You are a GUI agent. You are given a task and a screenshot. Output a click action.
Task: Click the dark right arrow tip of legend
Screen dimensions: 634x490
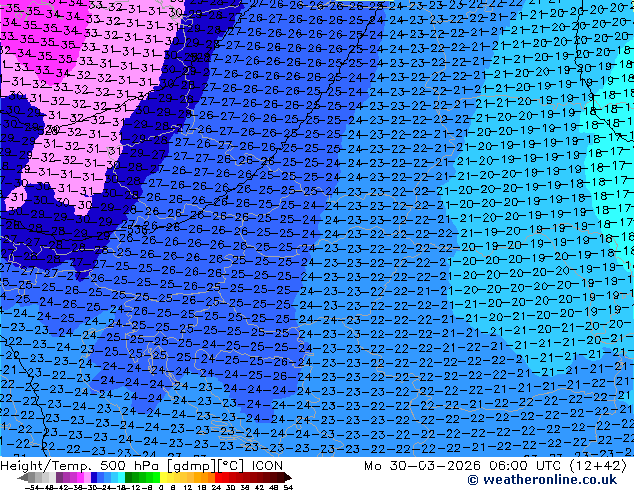point(288,478)
